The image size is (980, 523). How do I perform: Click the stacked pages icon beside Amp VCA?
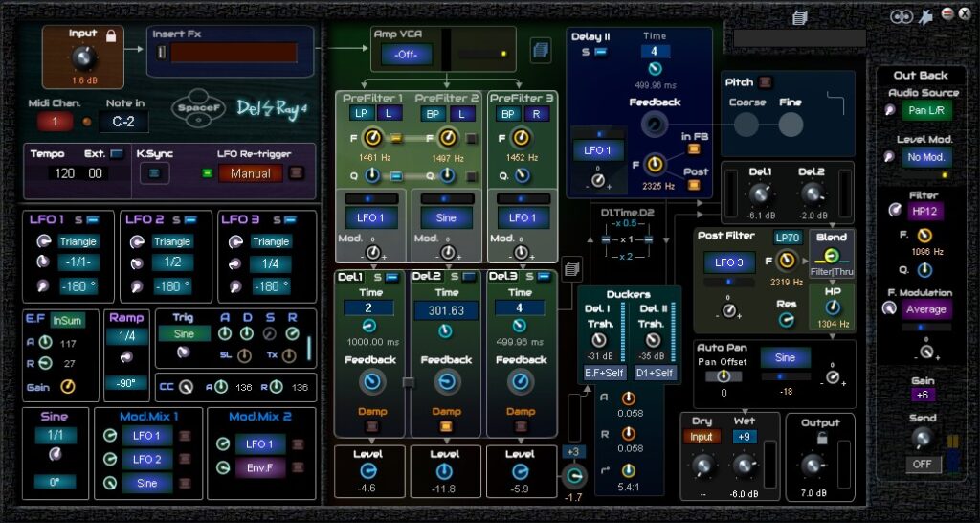tap(540, 49)
